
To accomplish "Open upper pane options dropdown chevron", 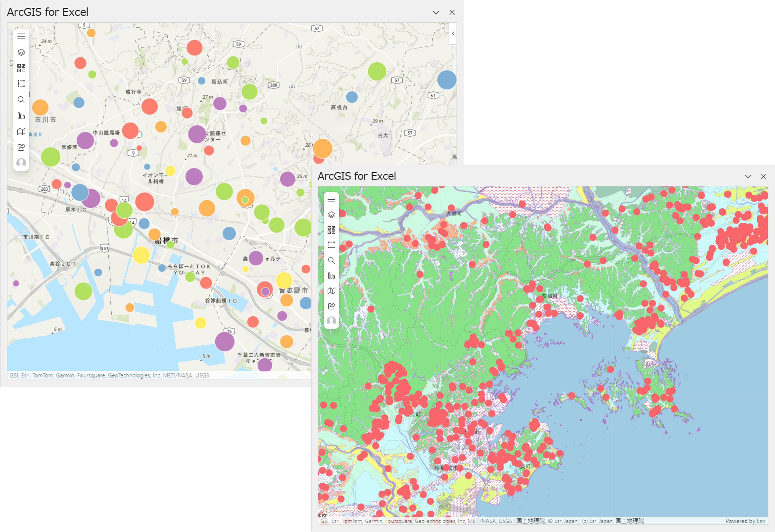I will click(436, 12).
